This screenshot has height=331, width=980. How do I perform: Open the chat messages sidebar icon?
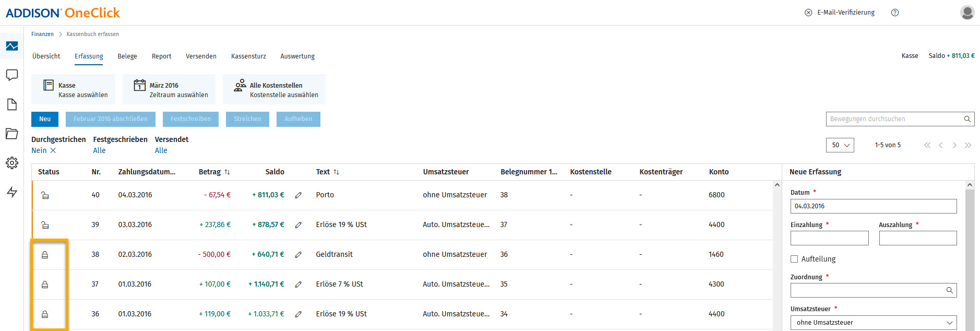pos(12,75)
